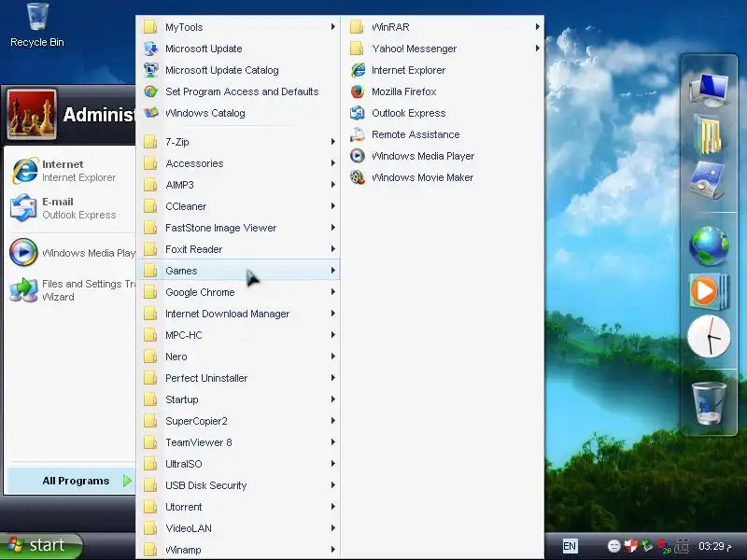747x560 pixels.
Task: Open the TeamViewer 8 menu entry
Action: pos(238,441)
